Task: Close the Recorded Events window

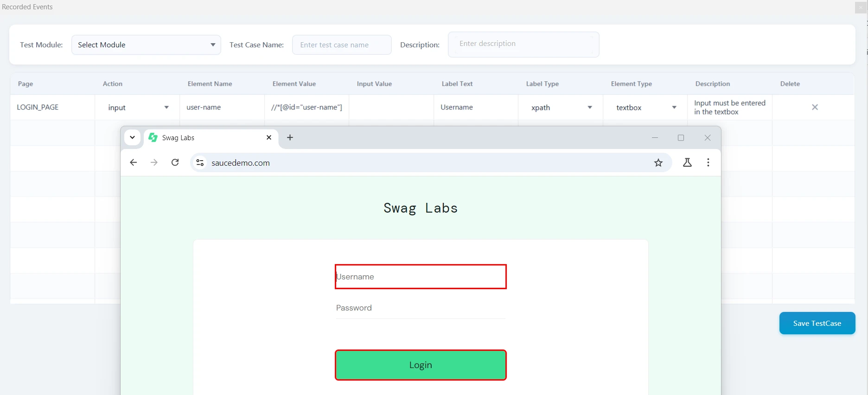Action: [861, 7]
